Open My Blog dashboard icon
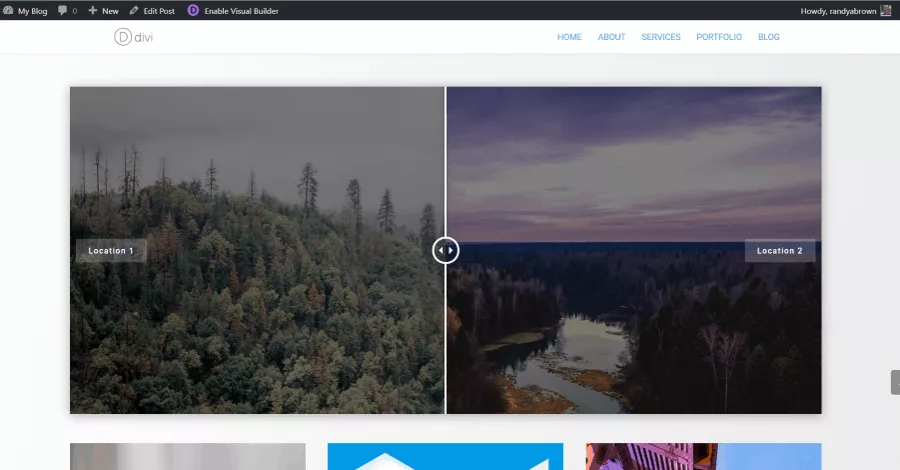The height and width of the screenshot is (470, 900). [8, 10]
